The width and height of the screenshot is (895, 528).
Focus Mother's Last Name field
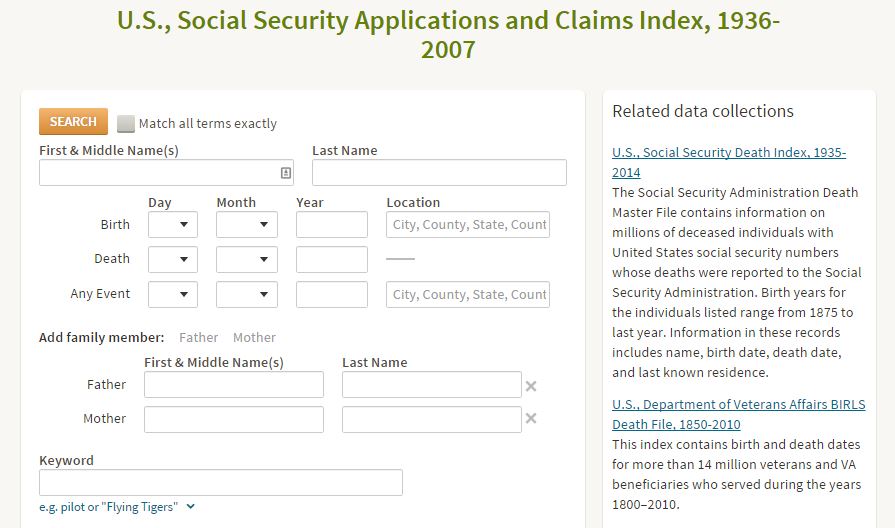432,419
